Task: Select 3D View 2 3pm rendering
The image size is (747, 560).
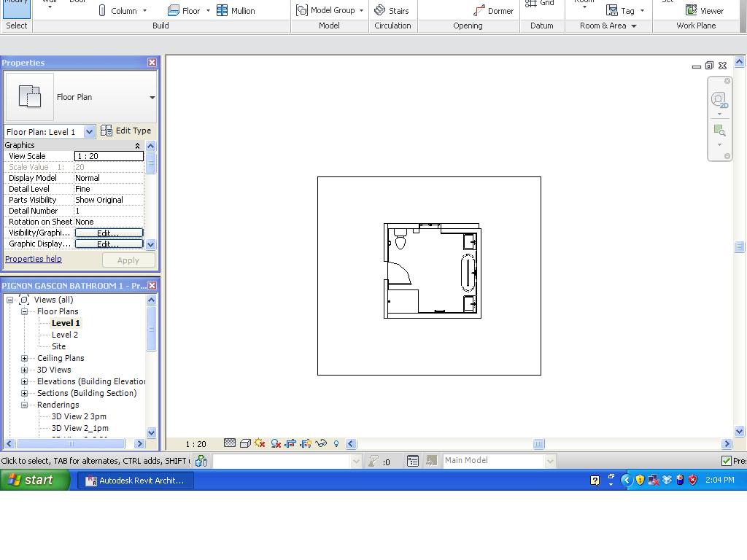Action: 79,416
